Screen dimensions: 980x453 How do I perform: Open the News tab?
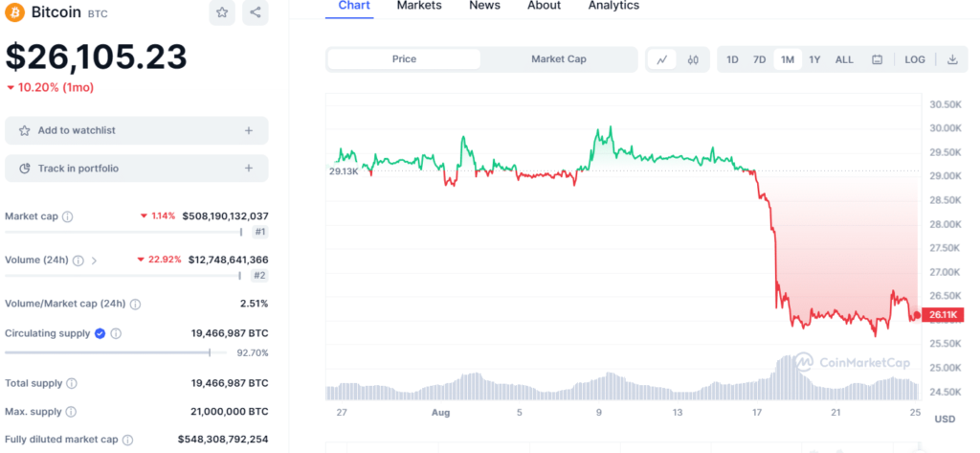click(x=484, y=6)
